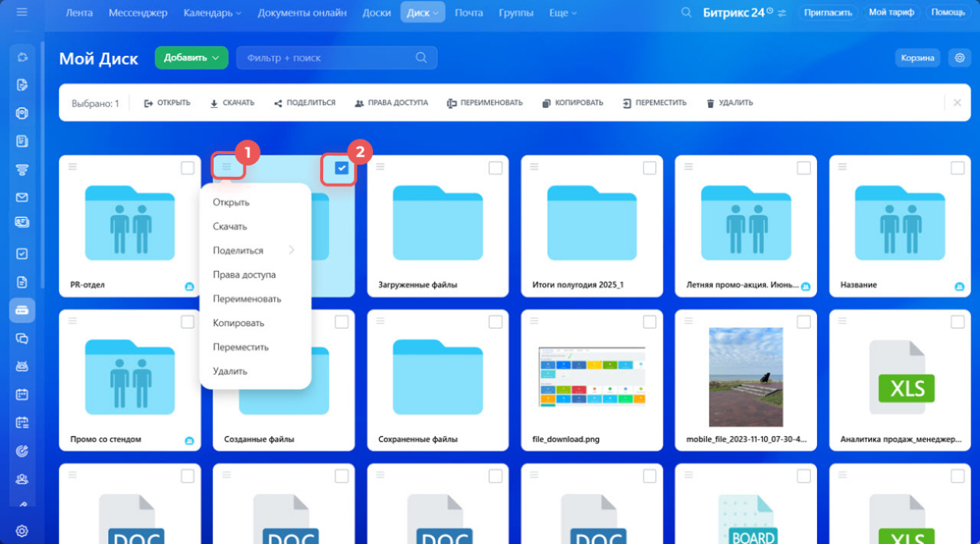980x544 pixels.
Task: Open the file_download.png thumbnail
Action: [591, 376]
